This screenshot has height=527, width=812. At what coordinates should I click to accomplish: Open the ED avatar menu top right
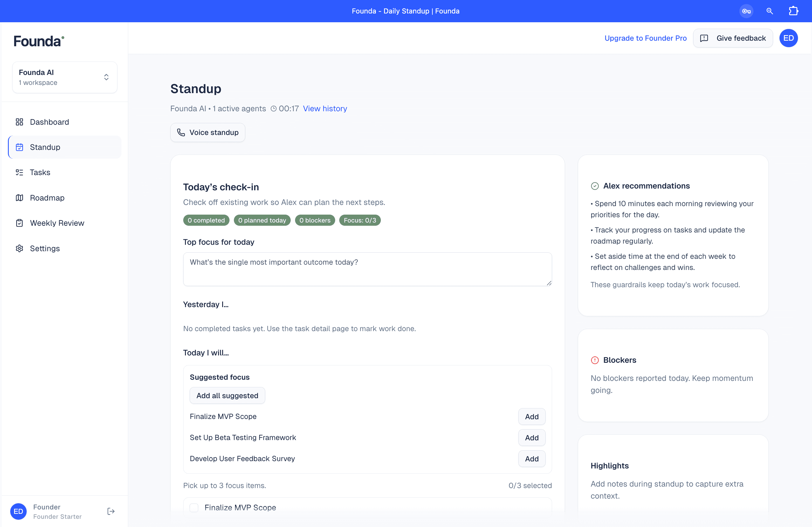[789, 38]
